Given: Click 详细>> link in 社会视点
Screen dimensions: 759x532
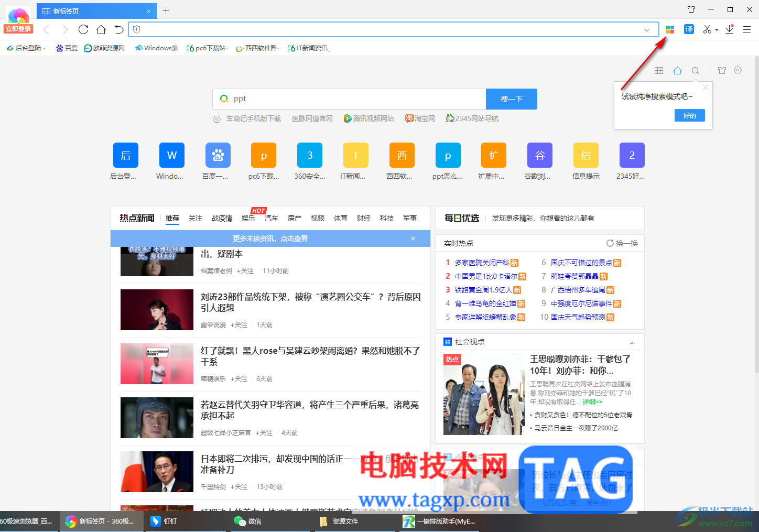Looking at the screenshot, I should coord(593,401).
